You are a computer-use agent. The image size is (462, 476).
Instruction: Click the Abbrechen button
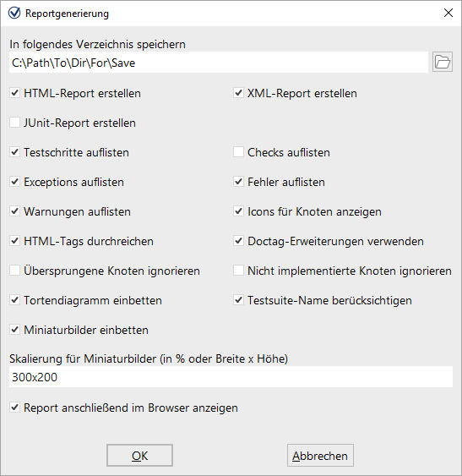click(x=320, y=456)
